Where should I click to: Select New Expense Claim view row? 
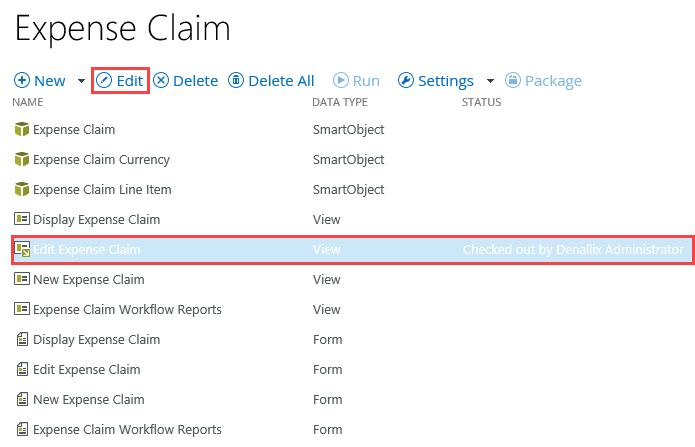click(x=89, y=279)
